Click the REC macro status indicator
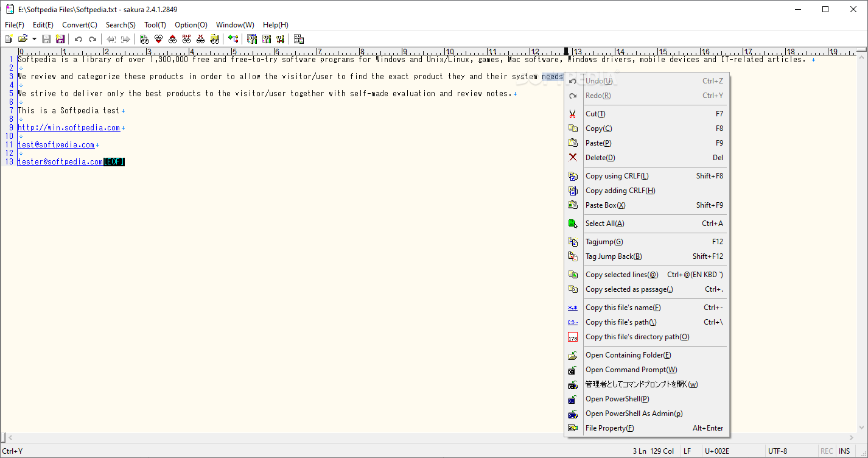868x458 pixels. point(827,451)
